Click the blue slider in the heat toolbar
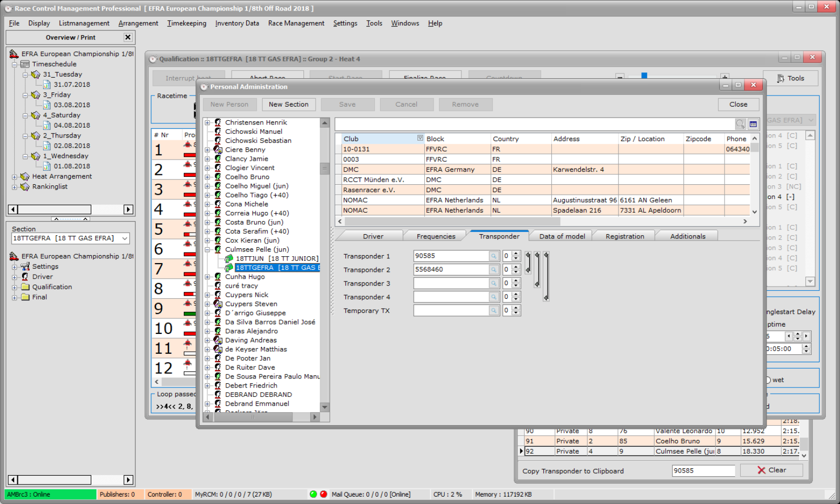Viewport: 840px width, 504px height. 644,76
